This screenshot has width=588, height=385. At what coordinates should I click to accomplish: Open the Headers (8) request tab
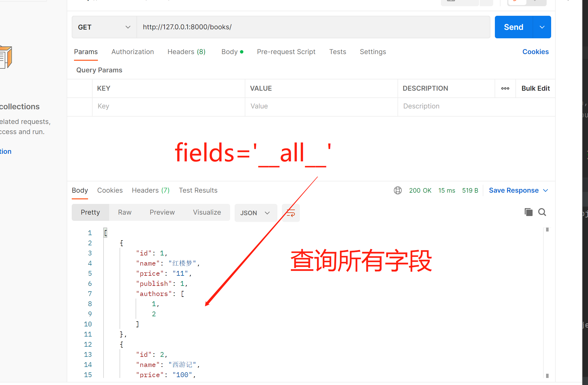pyautogui.click(x=186, y=52)
